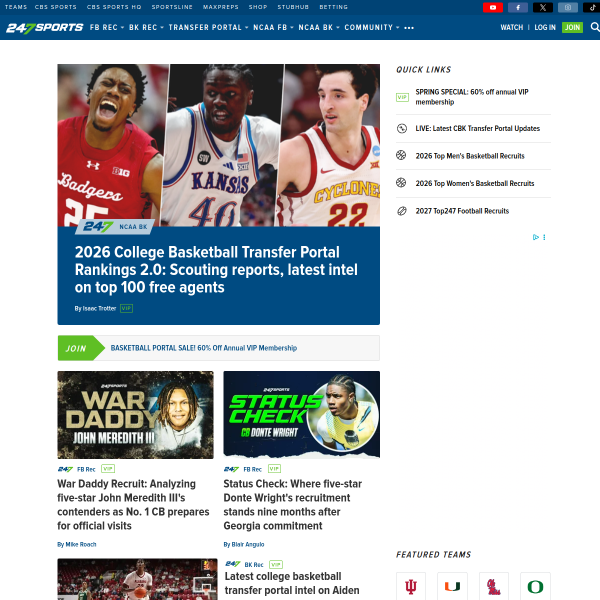Click the Ole Miss team logo
This screenshot has height=600, width=600.
click(x=494, y=586)
